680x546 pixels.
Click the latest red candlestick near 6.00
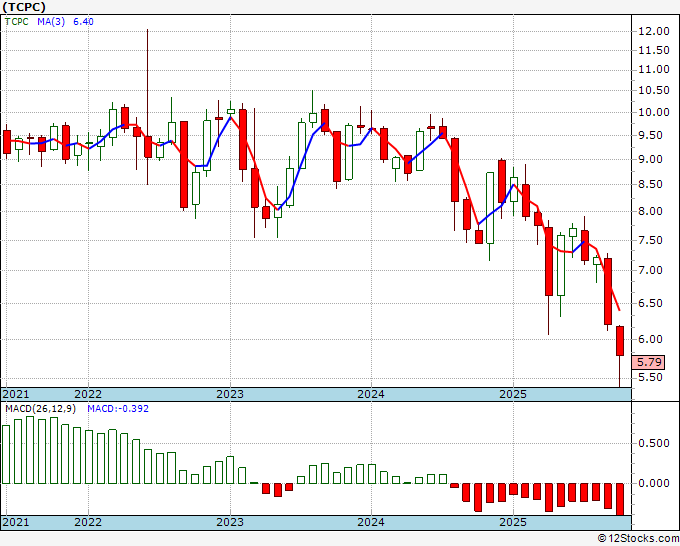coord(620,341)
